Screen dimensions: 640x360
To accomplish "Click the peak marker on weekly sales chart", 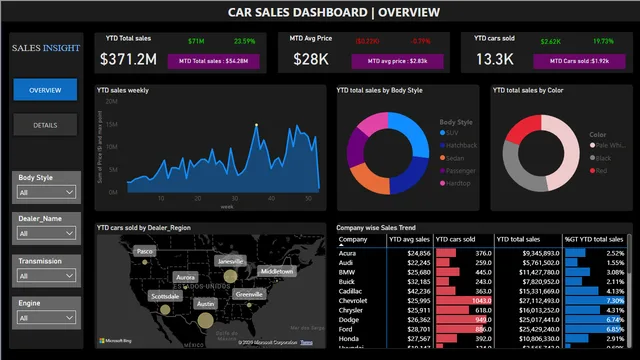I will point(257,125).
